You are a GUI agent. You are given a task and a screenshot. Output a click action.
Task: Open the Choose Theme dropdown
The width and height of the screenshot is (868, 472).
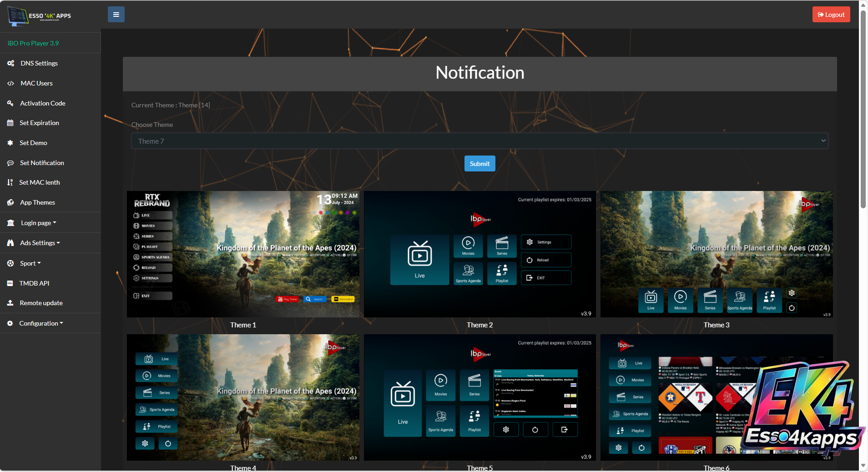[x=479, y=141]
